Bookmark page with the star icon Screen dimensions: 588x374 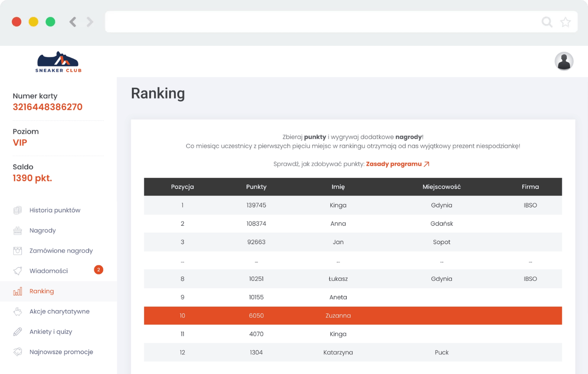click(x=565, y=22)
